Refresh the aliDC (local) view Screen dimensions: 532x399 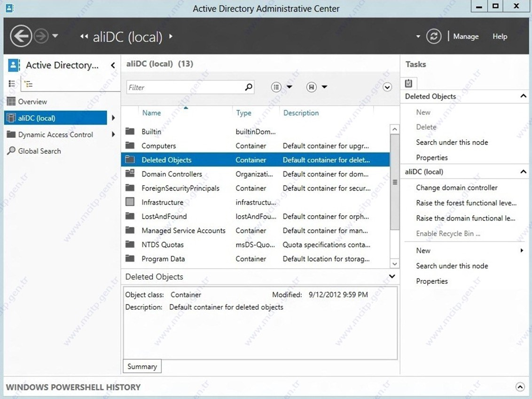pyautogui.click(x=434, y=36)
